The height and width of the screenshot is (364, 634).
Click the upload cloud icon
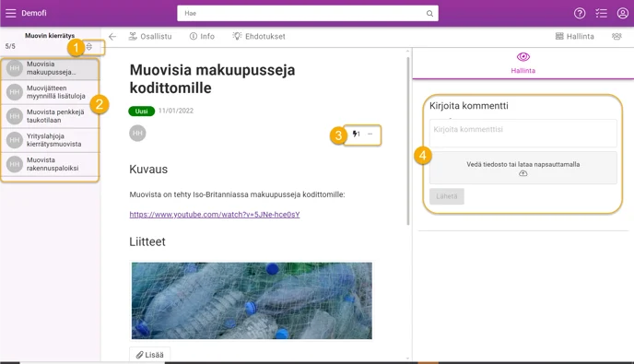[x=523, y=173]
